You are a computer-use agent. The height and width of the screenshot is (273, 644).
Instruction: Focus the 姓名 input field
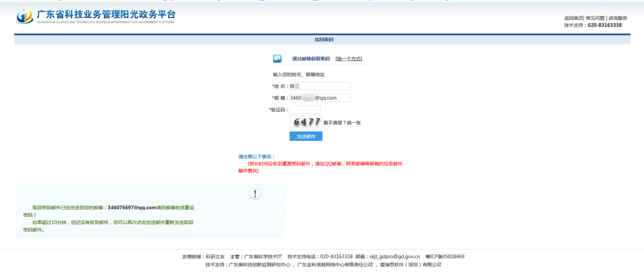[x=319, y=86]
